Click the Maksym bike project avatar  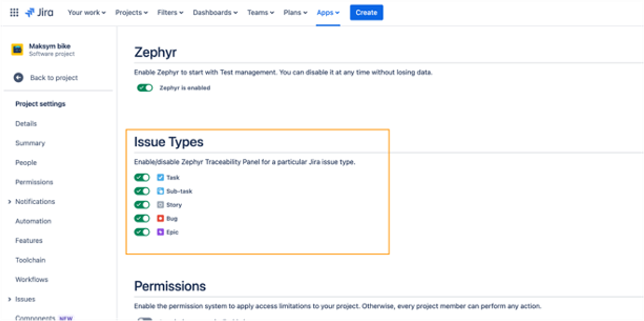[x=17, y=50]
